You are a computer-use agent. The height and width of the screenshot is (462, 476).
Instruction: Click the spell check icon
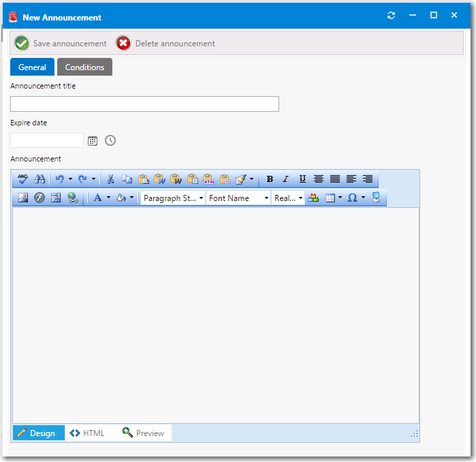[22, 179]
